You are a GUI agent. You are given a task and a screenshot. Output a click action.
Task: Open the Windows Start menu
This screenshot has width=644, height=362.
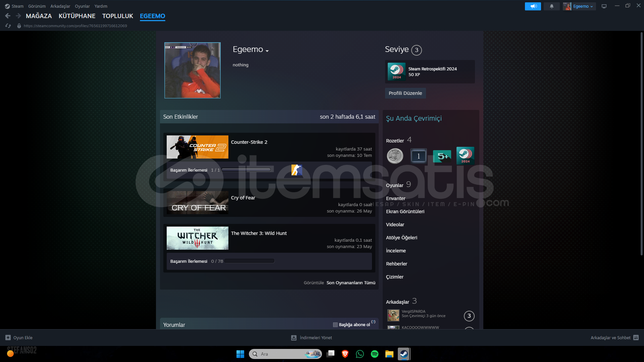240,354
